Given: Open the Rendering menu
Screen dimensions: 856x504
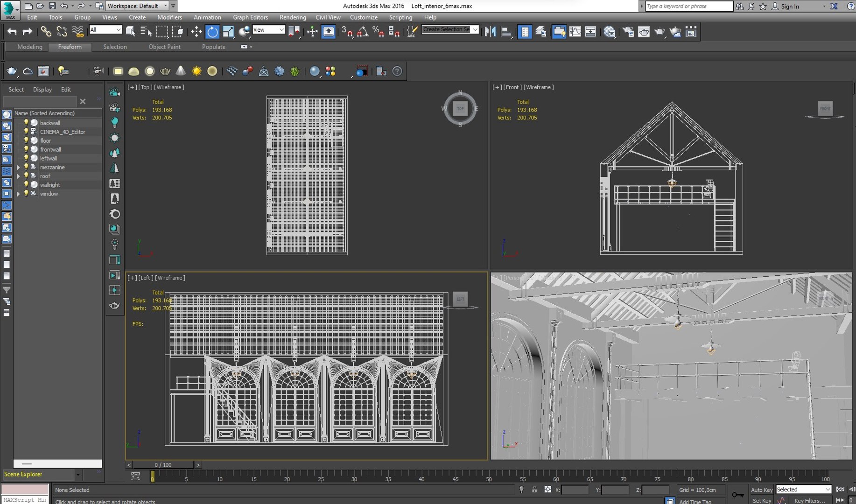Looking at the screenshot, I should tap(293, 17).
